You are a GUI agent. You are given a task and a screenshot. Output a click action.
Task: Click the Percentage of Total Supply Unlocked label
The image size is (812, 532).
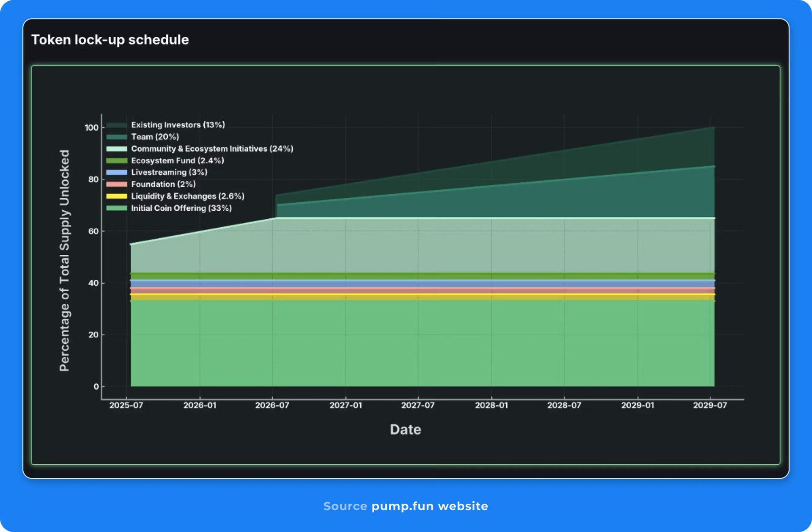tap(64, 260)
